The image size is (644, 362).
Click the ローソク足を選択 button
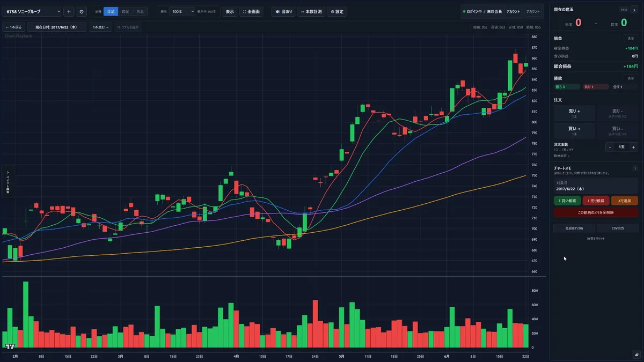(x=128, y=27)
